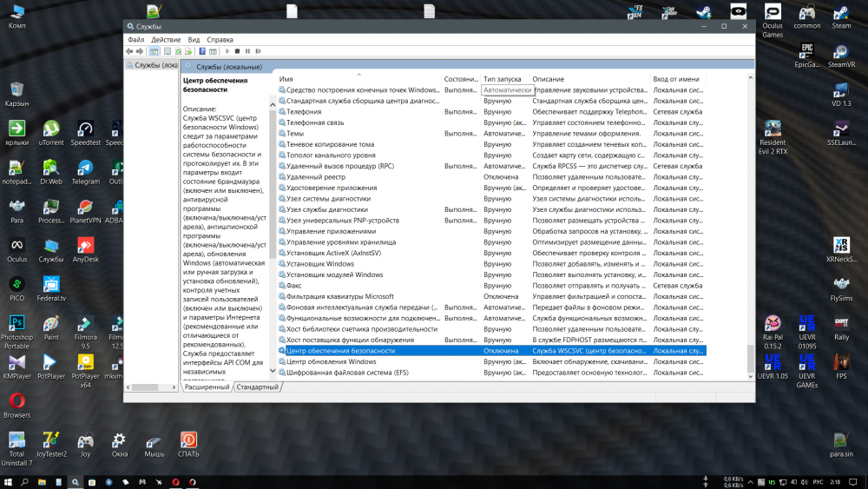868x489 pixels.
Task: Click the Export list toolbar icon
Action: click(x=188, y=51)
